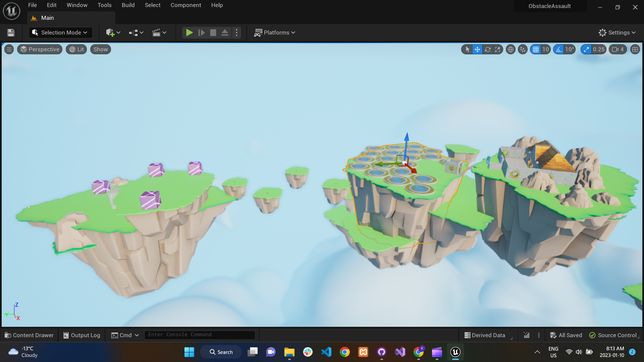Open the Build menu

(x=128, y=5)
